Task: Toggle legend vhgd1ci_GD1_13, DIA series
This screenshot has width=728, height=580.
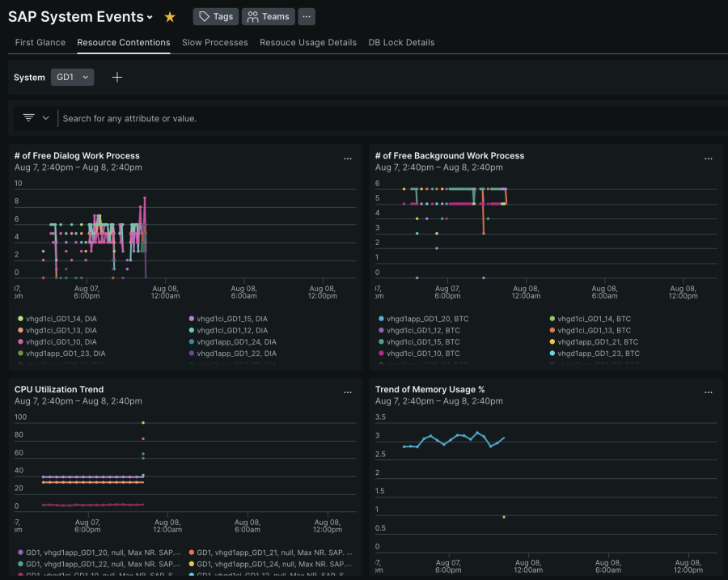Action: [x=57, y=330]
